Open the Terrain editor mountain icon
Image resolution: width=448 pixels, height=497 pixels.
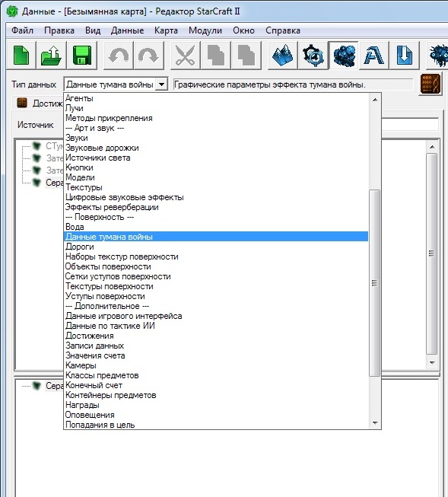tap(282, 55)
